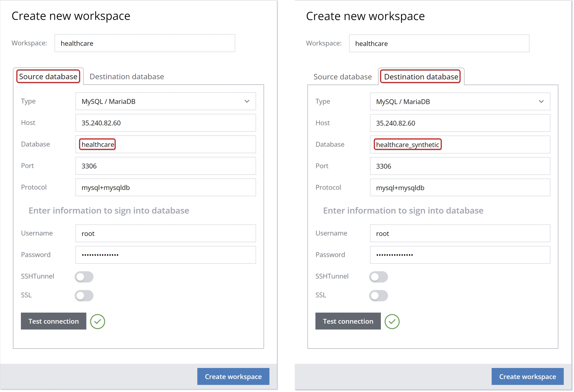
Task: Click green checkmark in left panel
Action: 97,321
